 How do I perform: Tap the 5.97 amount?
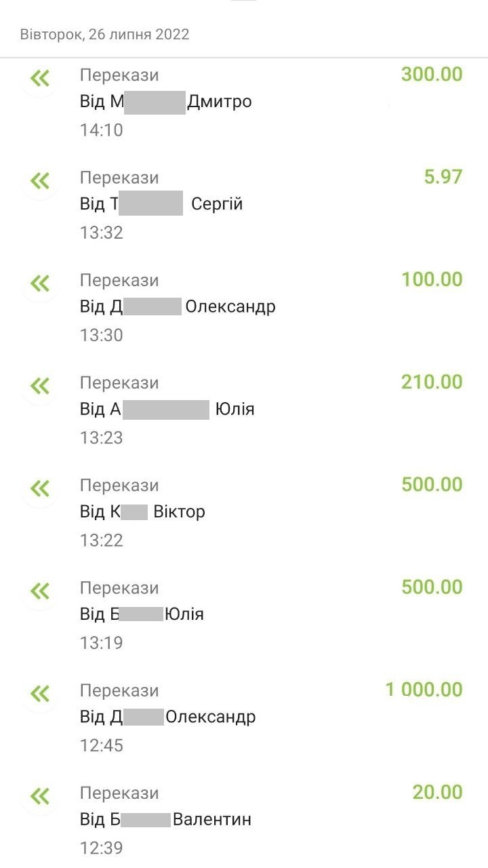[443, 177]
